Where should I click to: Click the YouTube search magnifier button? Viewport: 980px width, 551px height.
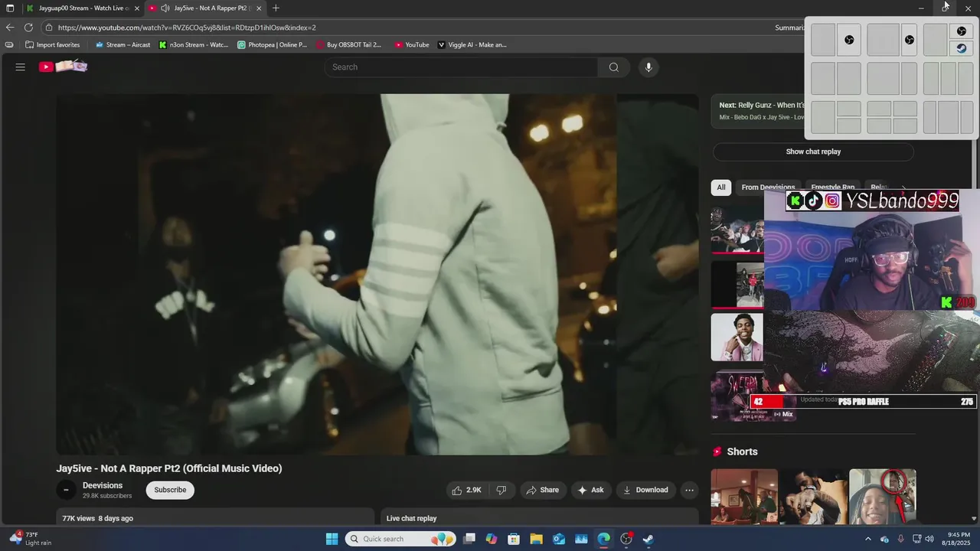(613, 67)
